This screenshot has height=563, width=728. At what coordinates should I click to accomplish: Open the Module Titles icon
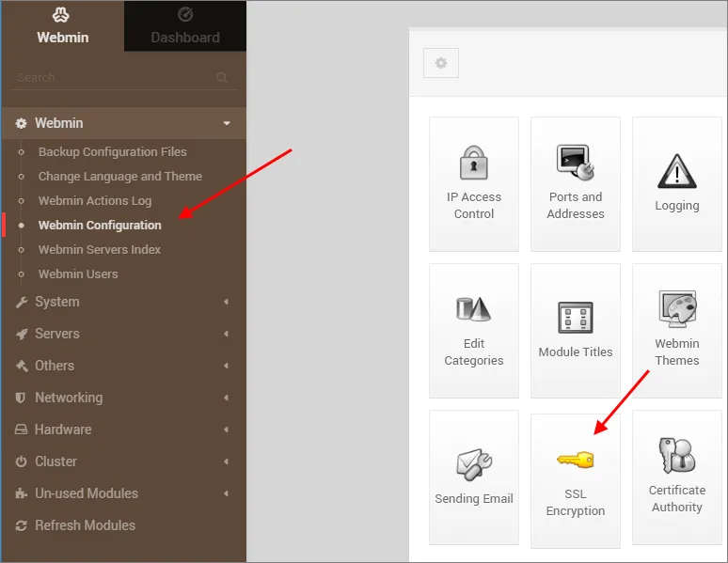tap(576, 318)
